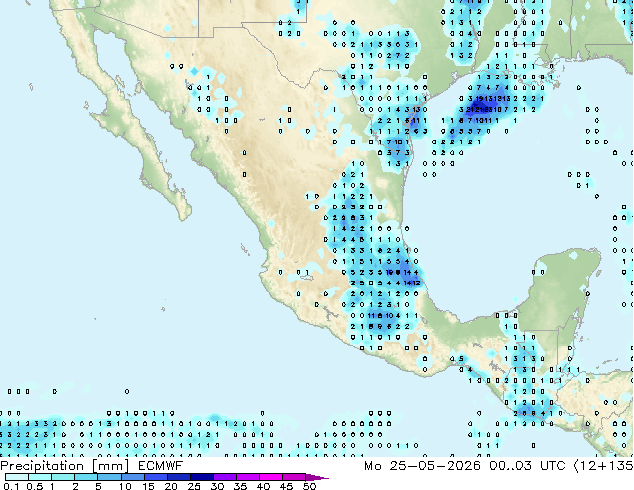
Task: Click the '30' legend scale label
Action: click(x=217, y=486)
